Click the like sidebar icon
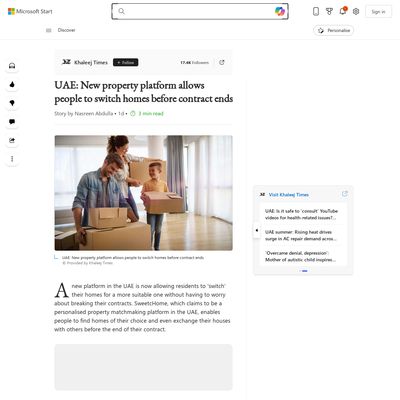Screen dimensions: 400x400 [12, 84]
